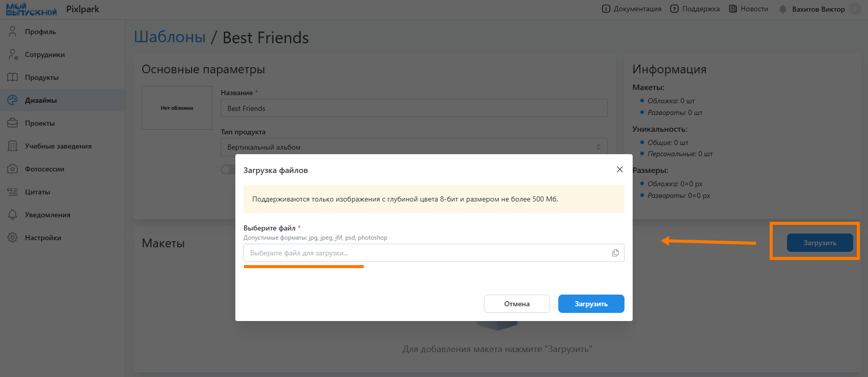
Task: Click the Designs palette icon
Action: (x=13, y=100)
